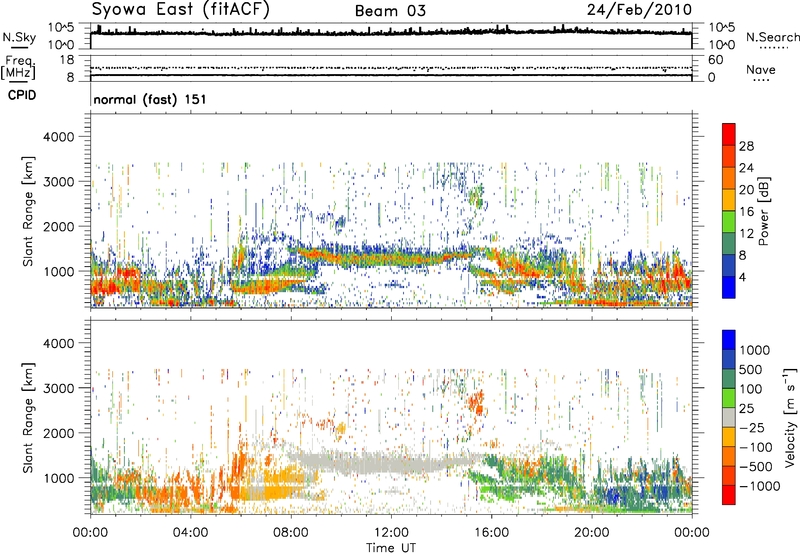
Task: Click the 'Syowa East (fitACF)' title
Action: tap(180, 10)
